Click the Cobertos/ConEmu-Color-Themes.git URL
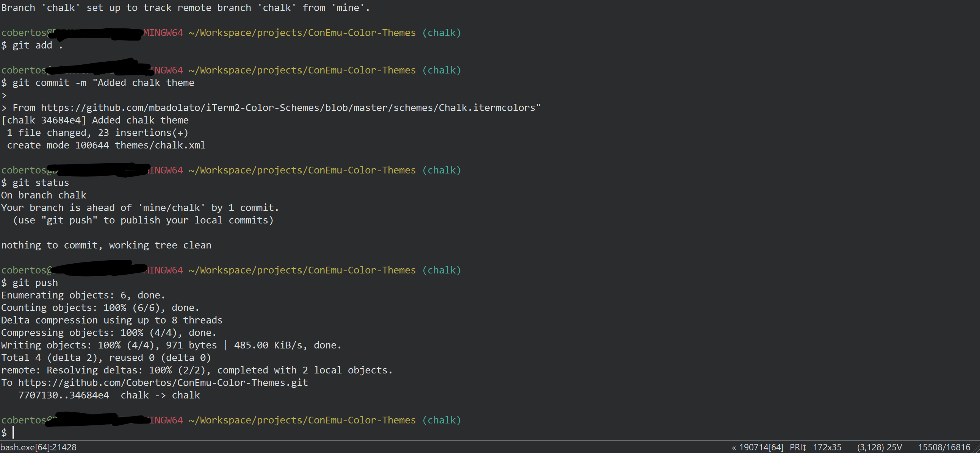The width and height of the screenshot is (980, 453). pos(163,383)
